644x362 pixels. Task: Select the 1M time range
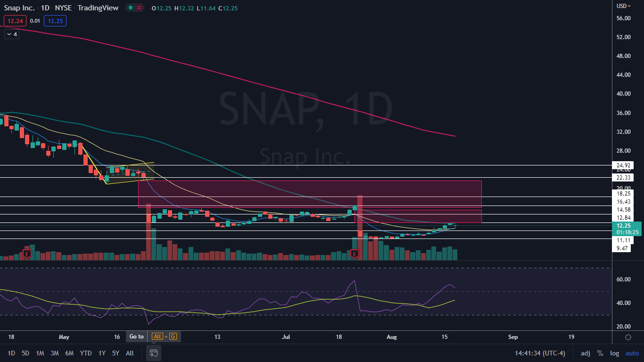tap(40, 353)
